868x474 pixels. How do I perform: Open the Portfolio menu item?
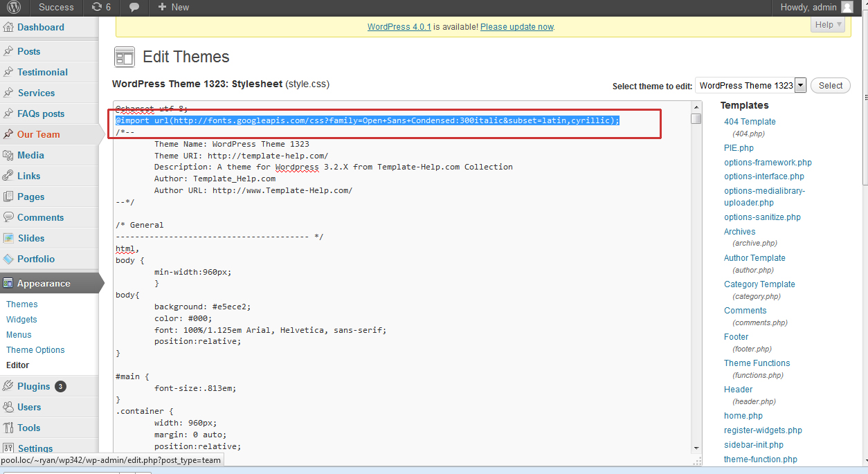36,259
